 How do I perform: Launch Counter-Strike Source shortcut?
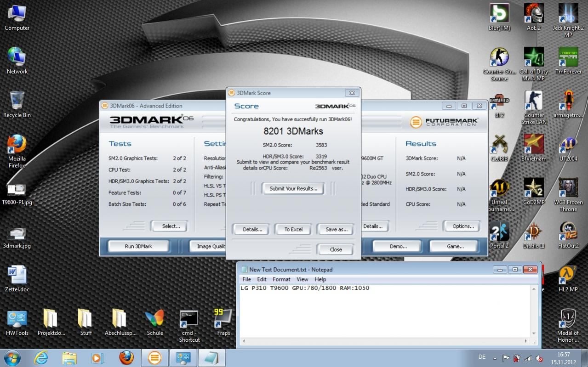(x=499, y=64)
